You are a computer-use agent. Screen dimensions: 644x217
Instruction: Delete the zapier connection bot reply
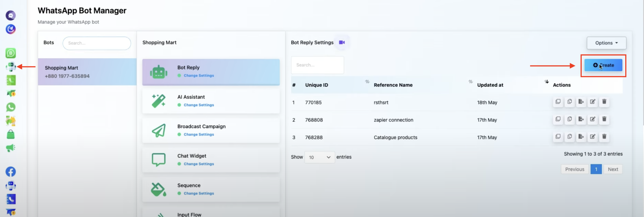point(604,119)
